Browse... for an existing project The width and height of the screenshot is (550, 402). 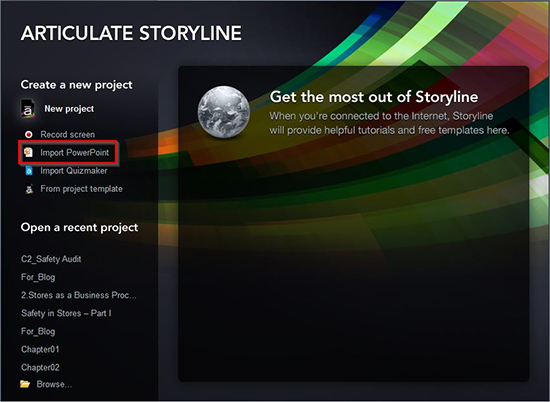coord(54,384)
